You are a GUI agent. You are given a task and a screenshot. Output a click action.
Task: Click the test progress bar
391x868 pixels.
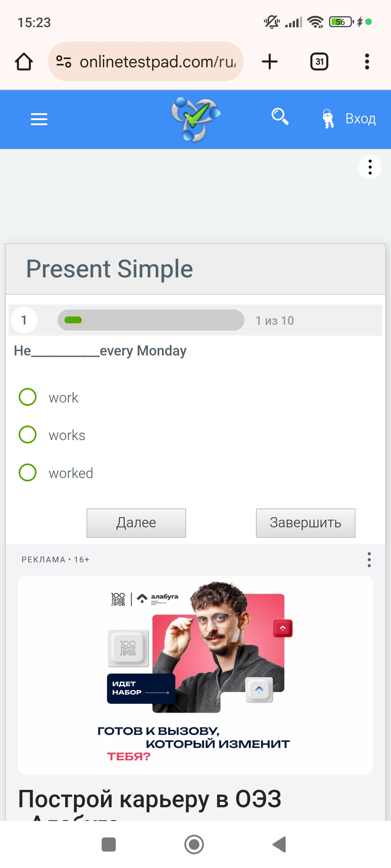pos(151,320)
